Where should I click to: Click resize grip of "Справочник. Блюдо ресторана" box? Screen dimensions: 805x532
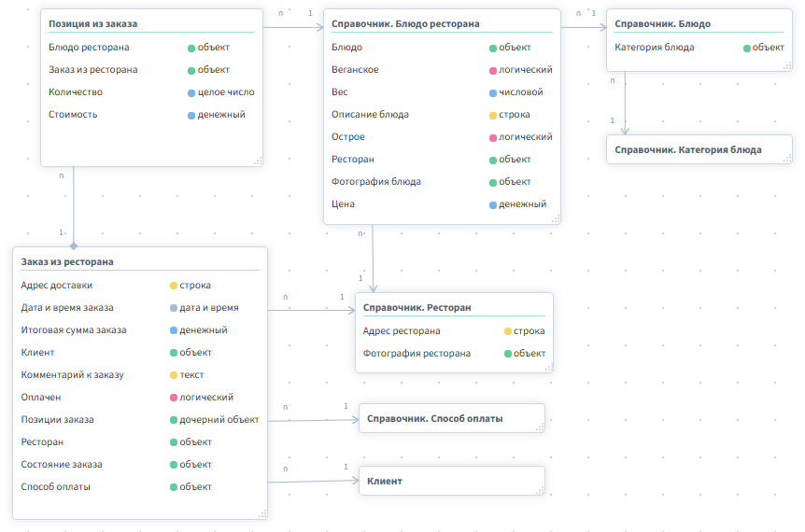(x=556, y=218)
